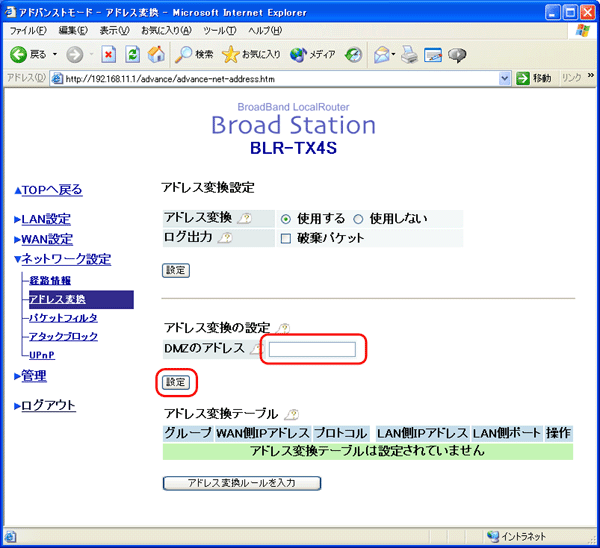Open the アタックブロック link
Viewport: 600px width, 548px height.
[x=63, y=336]
